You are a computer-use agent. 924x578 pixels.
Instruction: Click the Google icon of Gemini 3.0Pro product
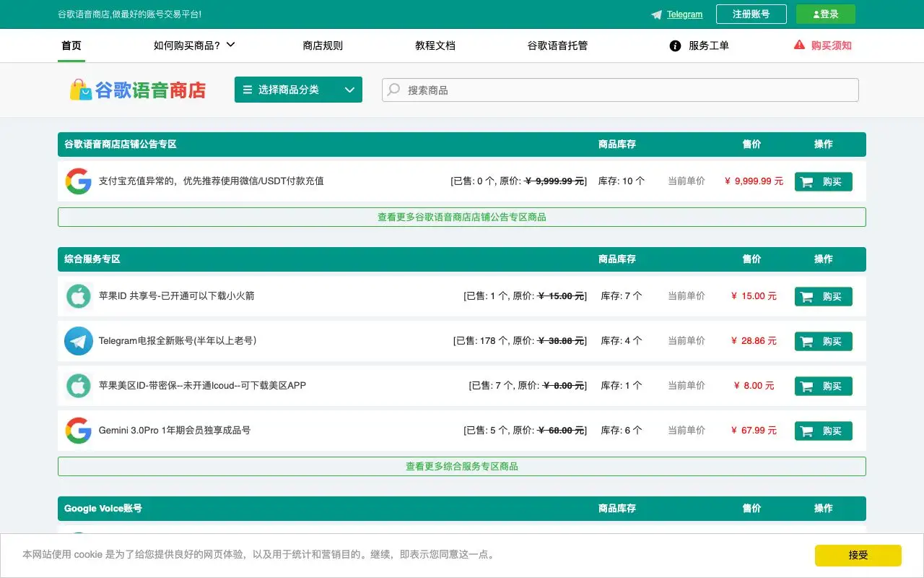click(78, 431)
